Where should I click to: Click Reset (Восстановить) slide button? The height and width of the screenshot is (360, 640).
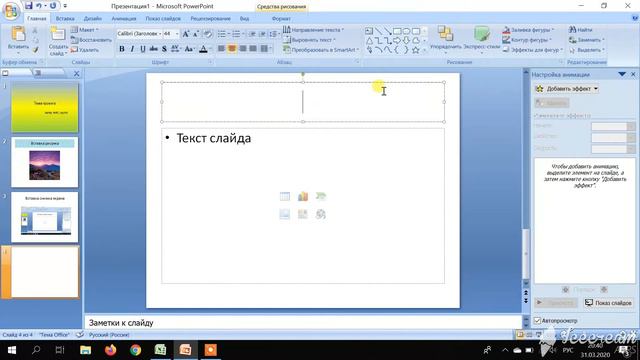(x=91, y=40)
